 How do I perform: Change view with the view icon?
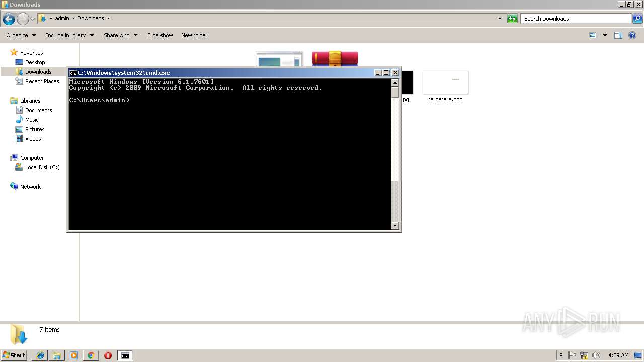point(593,35)
